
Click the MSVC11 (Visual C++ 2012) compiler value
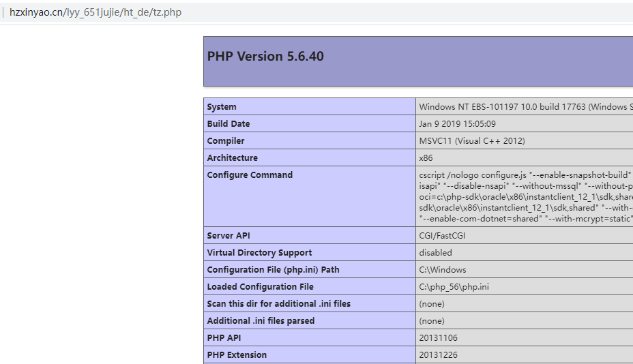tap(472, 141)
